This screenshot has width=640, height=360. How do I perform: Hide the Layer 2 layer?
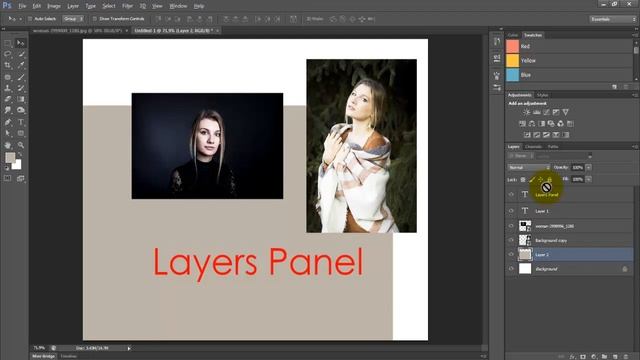click(511, 254)
